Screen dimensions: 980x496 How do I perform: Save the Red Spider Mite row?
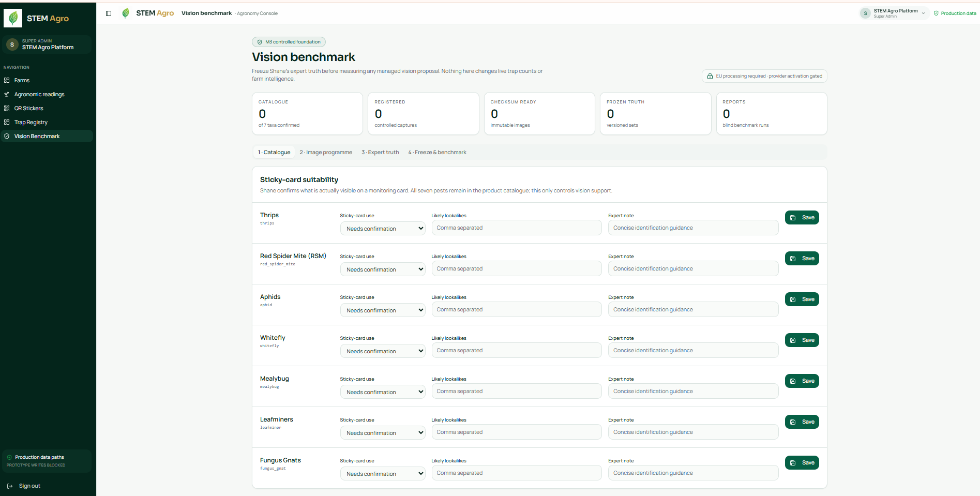click(802, 259)
